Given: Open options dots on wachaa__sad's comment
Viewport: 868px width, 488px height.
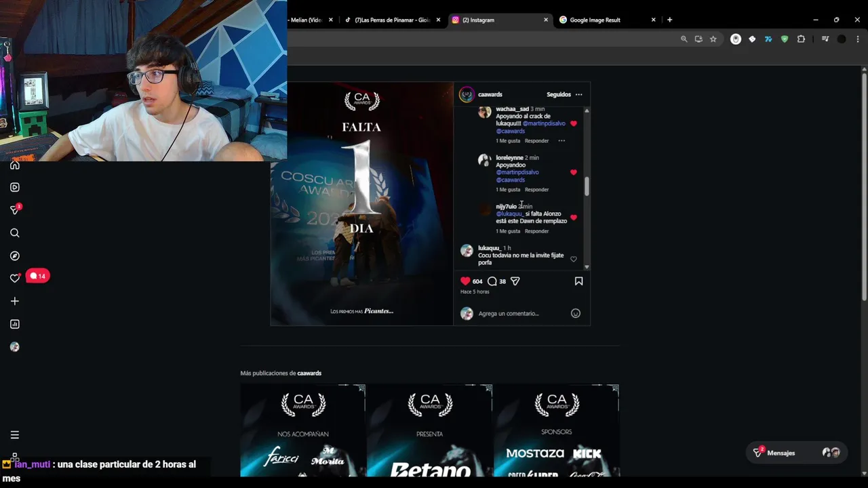Looking at the screenshot, I should click(x=561, y=141).
